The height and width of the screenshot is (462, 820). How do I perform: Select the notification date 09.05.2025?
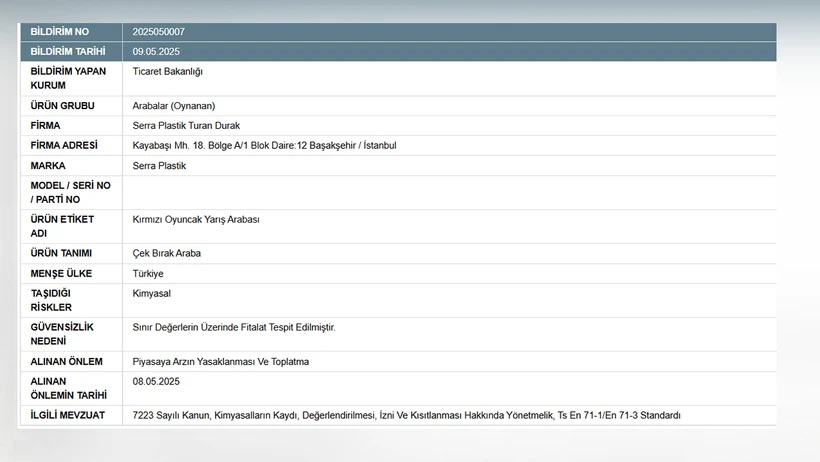point(155,51)
